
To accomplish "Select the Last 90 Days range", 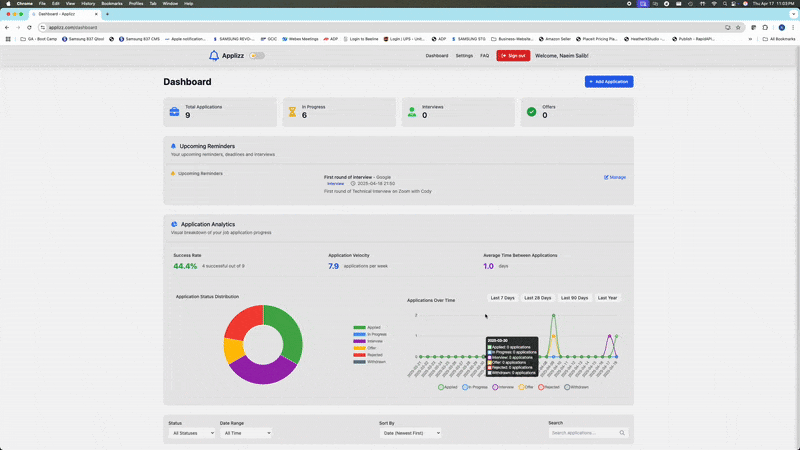I will click(574, 298).
